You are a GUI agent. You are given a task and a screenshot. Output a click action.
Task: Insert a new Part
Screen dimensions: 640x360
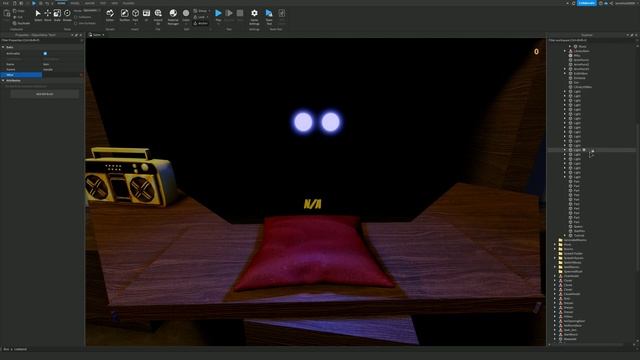[x=135, y=13]
